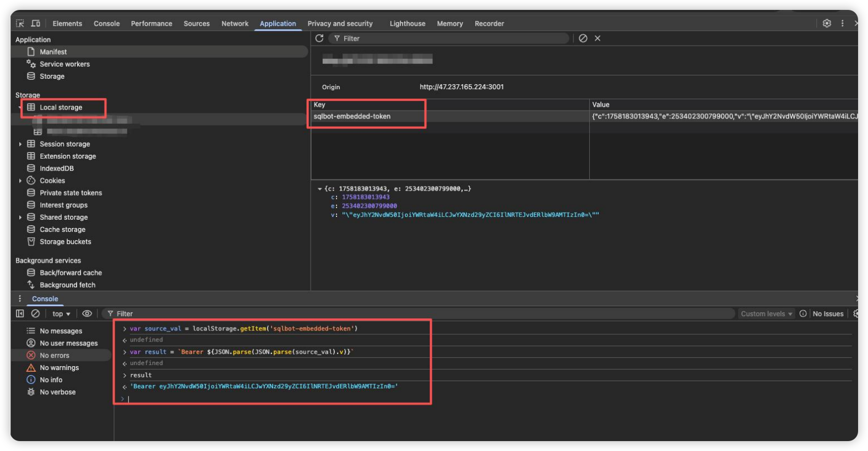Image resolution: width=868 pixels, height=451 pixels.
Task: Switch to the Network tab
Action: tap(235, 24)
